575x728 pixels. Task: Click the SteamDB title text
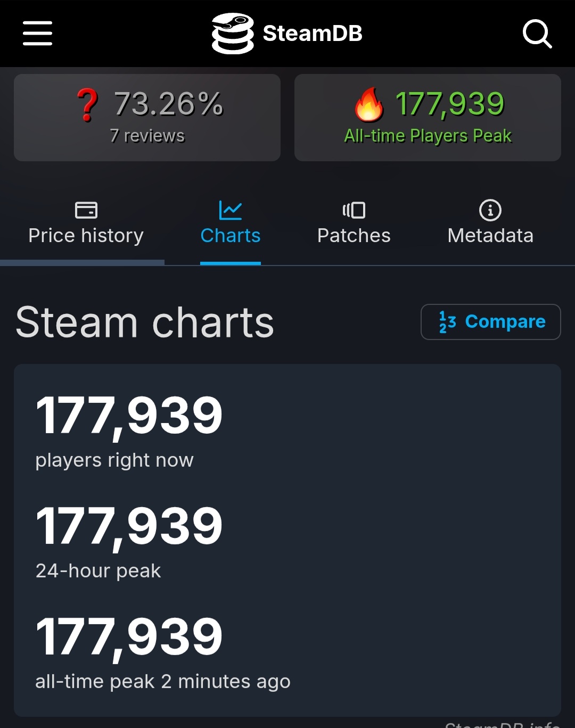[x=313, y=34]
